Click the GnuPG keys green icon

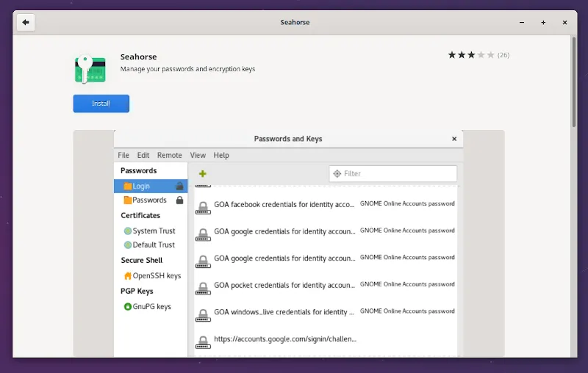[x=127, y=307]
